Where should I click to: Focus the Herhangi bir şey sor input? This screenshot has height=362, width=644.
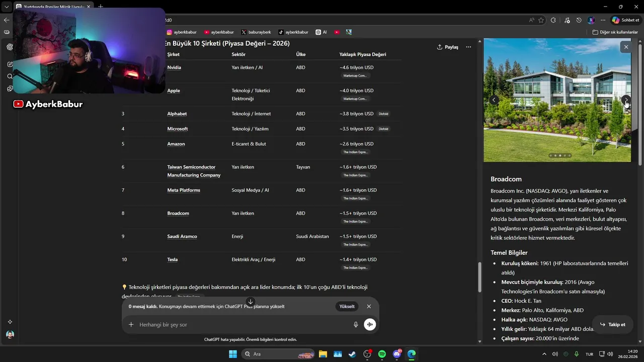[x=244, y=325]
